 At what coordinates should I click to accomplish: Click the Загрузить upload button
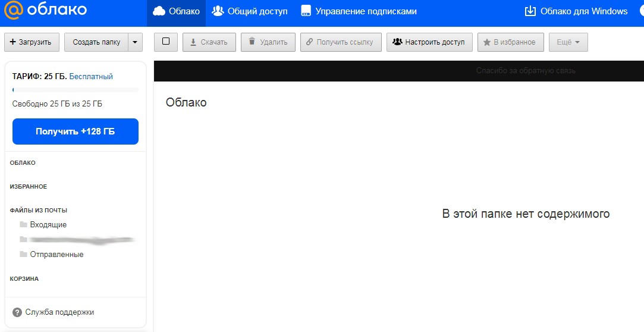click(32, 42)
